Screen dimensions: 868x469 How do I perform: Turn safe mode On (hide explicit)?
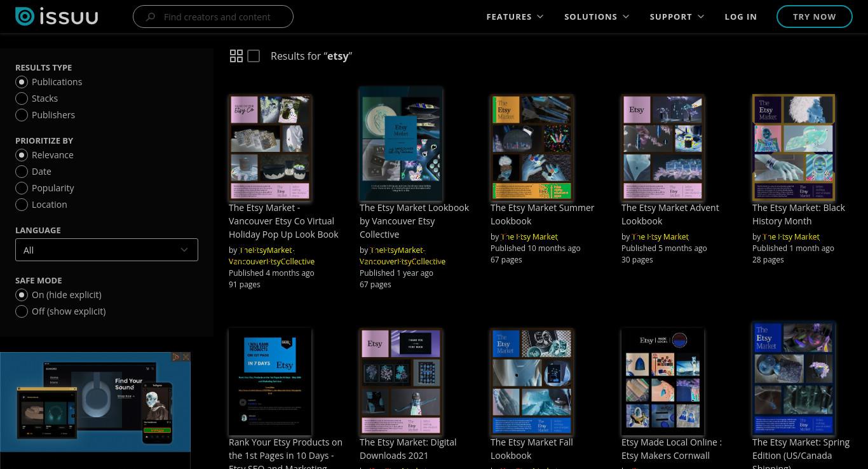[x=22, y=295]
